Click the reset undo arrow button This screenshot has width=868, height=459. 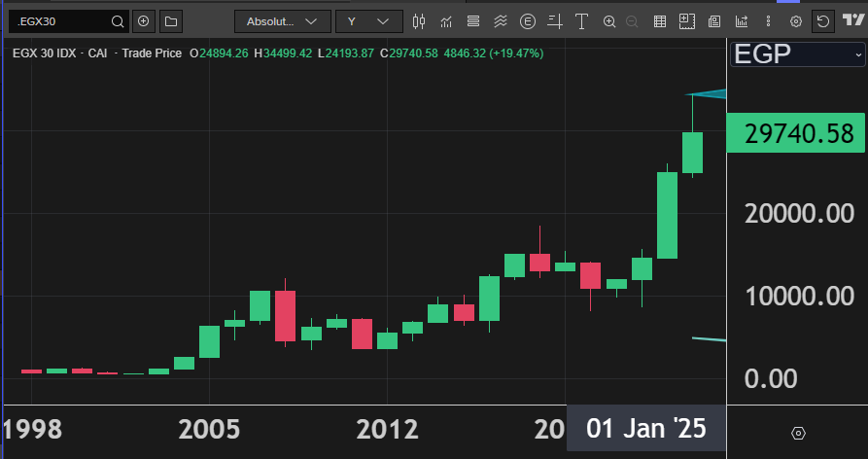[822, 21]
